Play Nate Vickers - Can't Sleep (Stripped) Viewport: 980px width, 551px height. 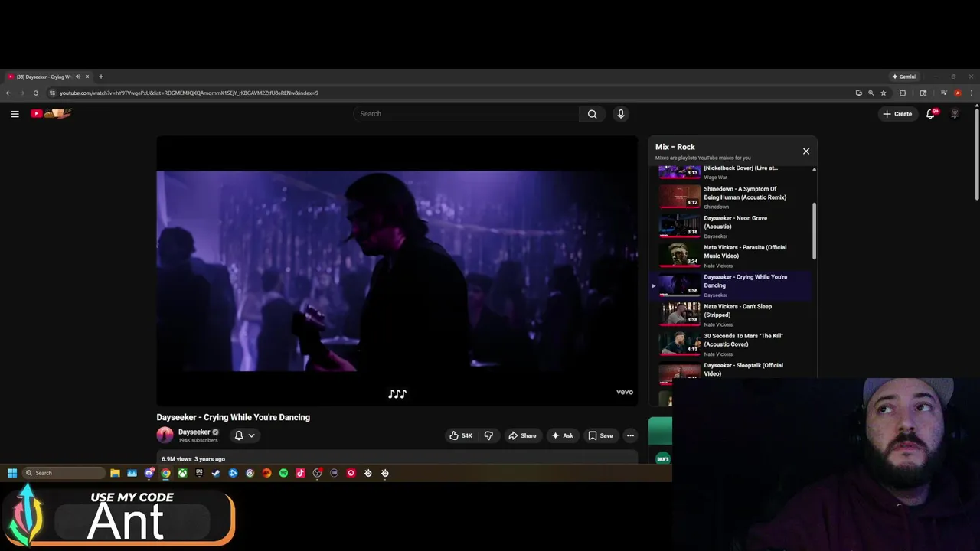tap(733, 315)
